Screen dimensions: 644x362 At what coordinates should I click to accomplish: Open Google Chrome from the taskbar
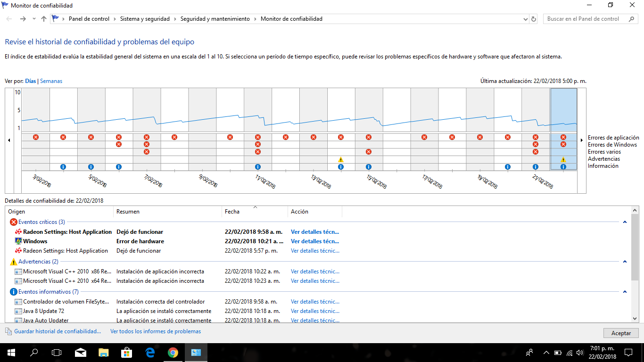173,352
